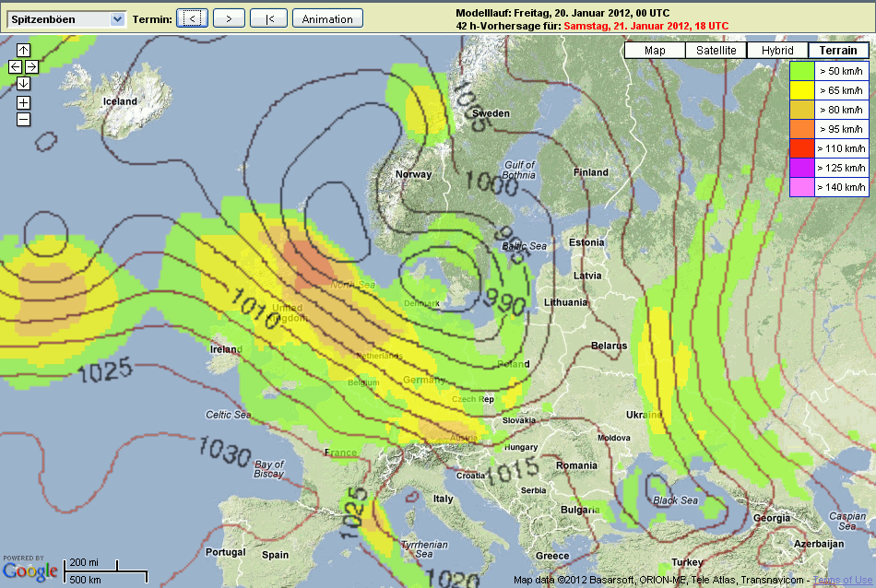Image resolution: width=876 pixels, height=588 pixels.
Task: Click the 1010 isobar label over the UK
Action: [x=255, y=309]
